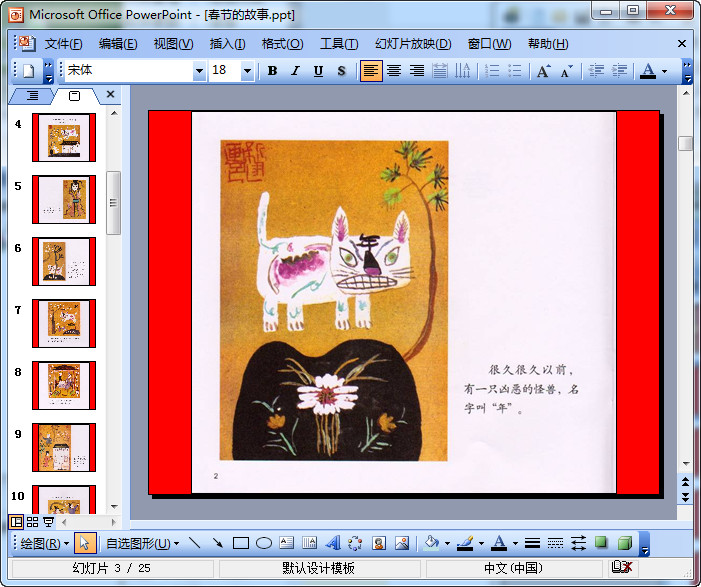Open the 帮助(H) menu
This screenshot has height=587, width=701.
pos(548,44)
